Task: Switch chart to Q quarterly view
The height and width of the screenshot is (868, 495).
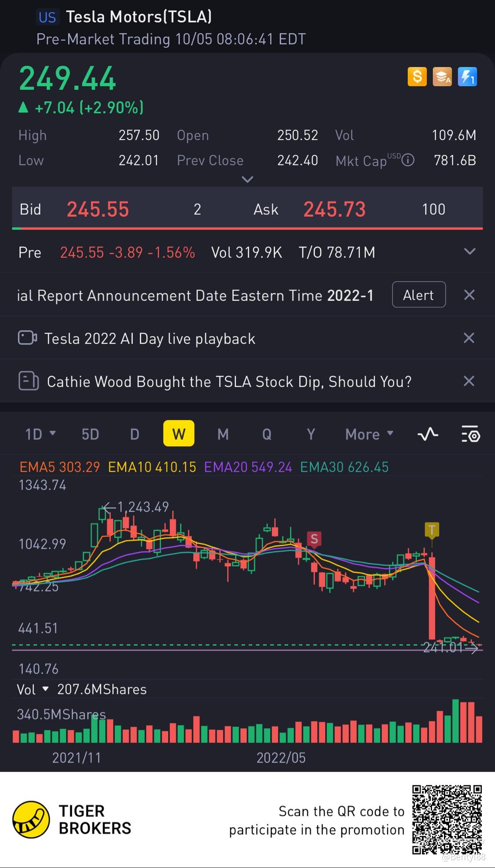Action: 267,434
